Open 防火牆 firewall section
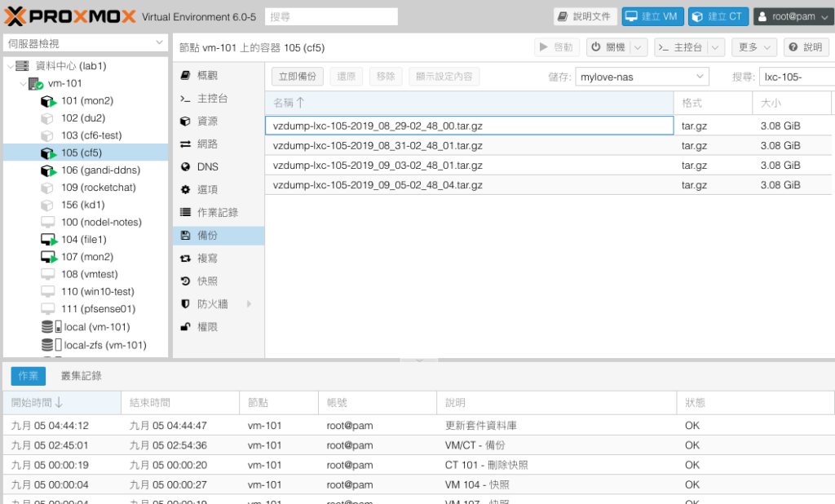This screenshot has width=835, height=504. pos(219,303)
